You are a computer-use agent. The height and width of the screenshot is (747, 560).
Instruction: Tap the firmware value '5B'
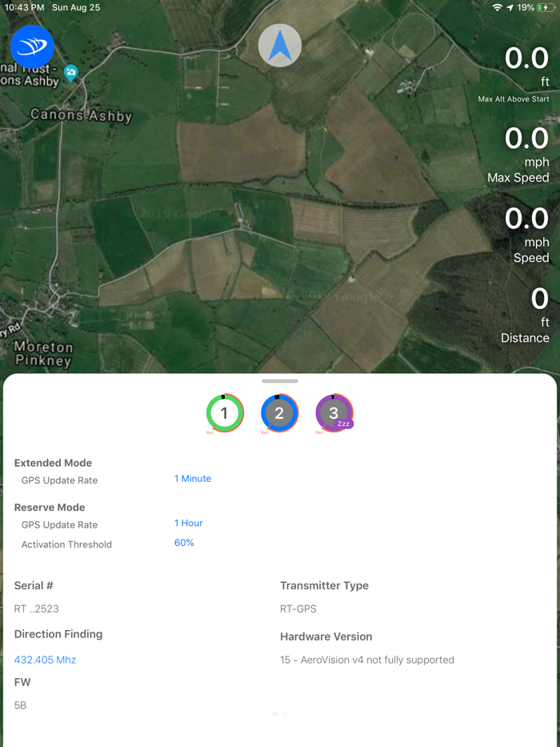pos(21,705)
